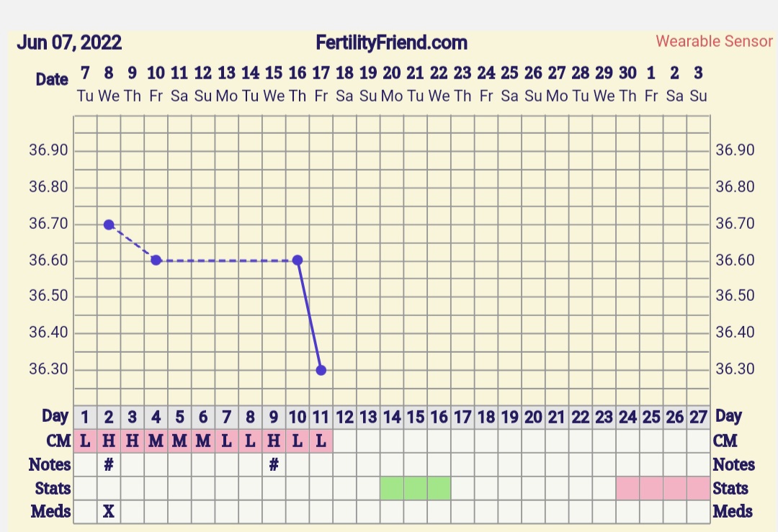The height and width of the screenshot is (532, 778).
Task: Click the H cervical mucus cell on day 9
Action: [274, 441]
